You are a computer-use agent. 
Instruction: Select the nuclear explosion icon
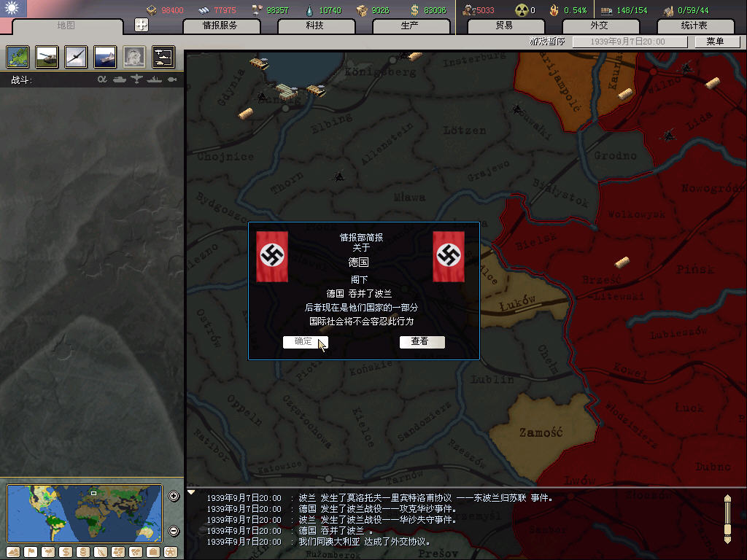pyautogui.click(x=134, y=57)
